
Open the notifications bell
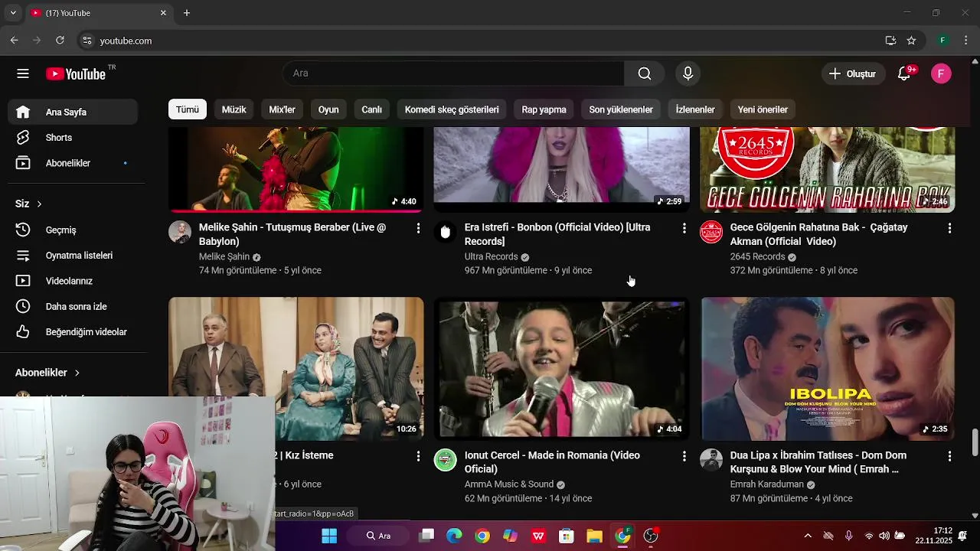(x=904, y=73)
